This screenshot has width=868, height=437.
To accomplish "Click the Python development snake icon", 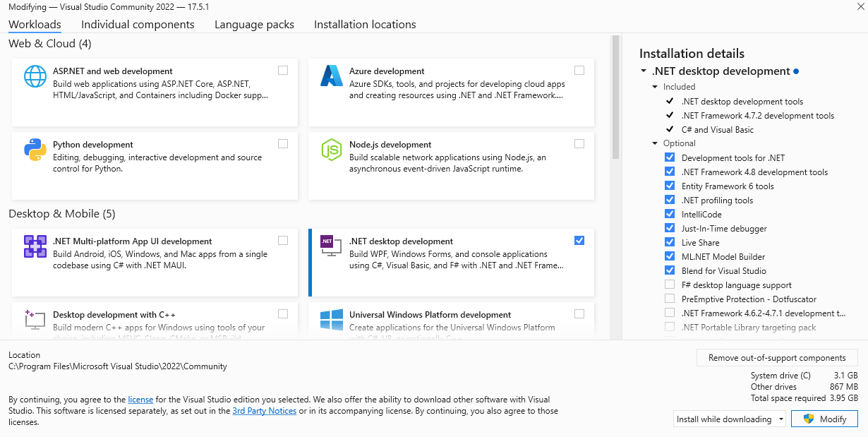I will [x=35, y=150].
